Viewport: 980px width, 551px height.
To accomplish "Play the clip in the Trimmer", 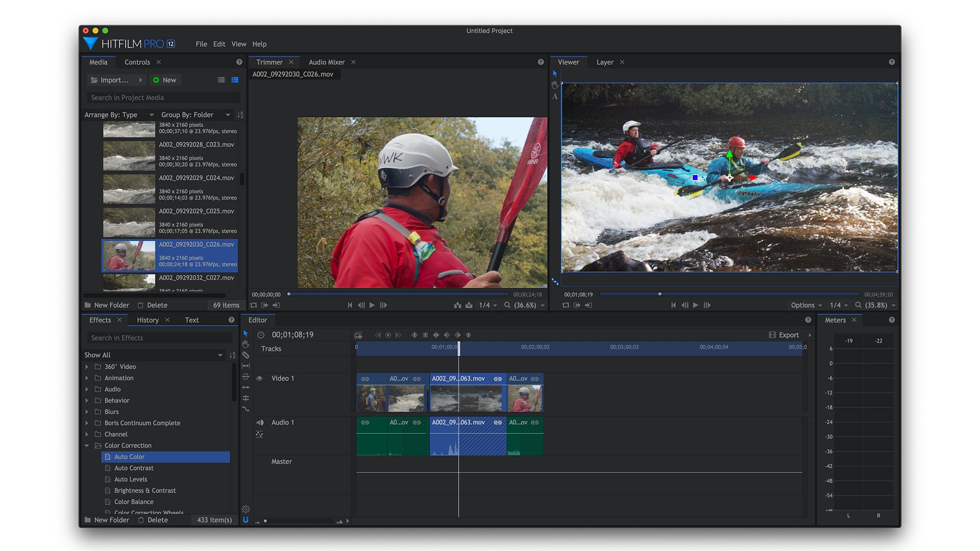I will [372, 305].
